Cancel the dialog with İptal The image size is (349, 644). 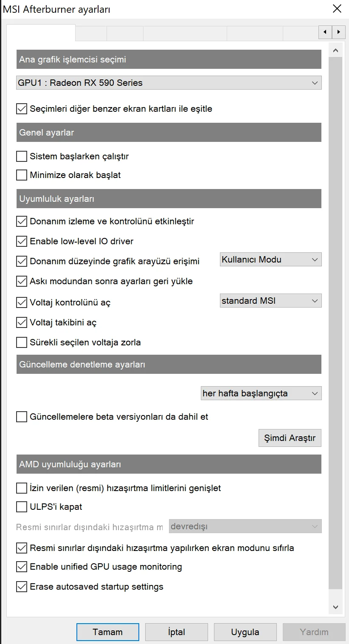(x=176, y=632)
